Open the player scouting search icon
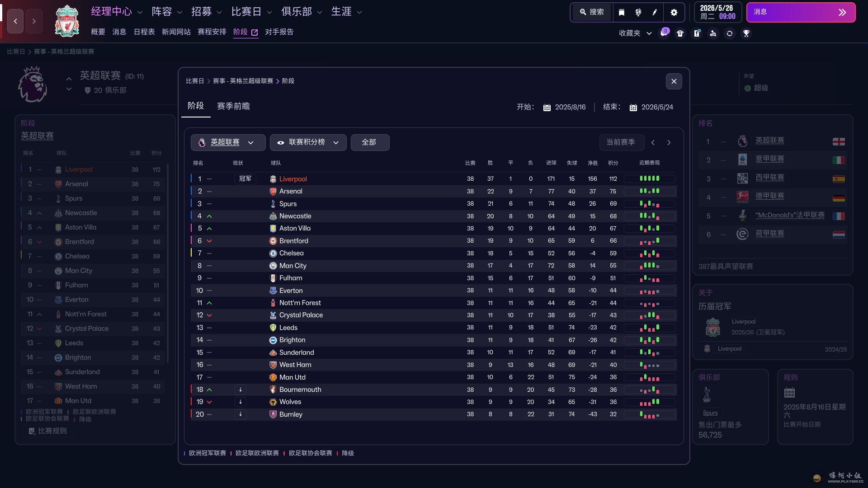 [x=713, y=33]
